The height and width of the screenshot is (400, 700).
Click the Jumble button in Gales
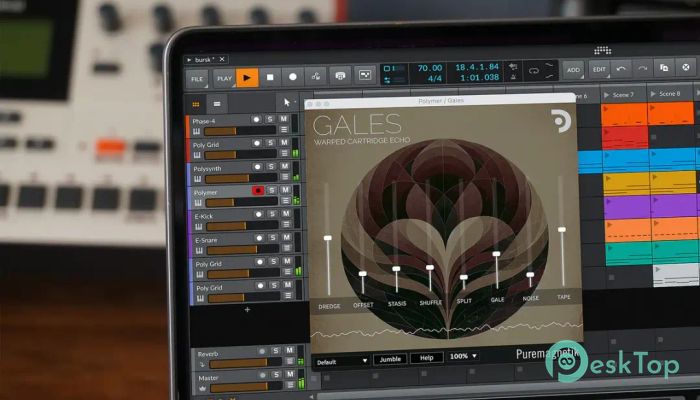(390, 359)
